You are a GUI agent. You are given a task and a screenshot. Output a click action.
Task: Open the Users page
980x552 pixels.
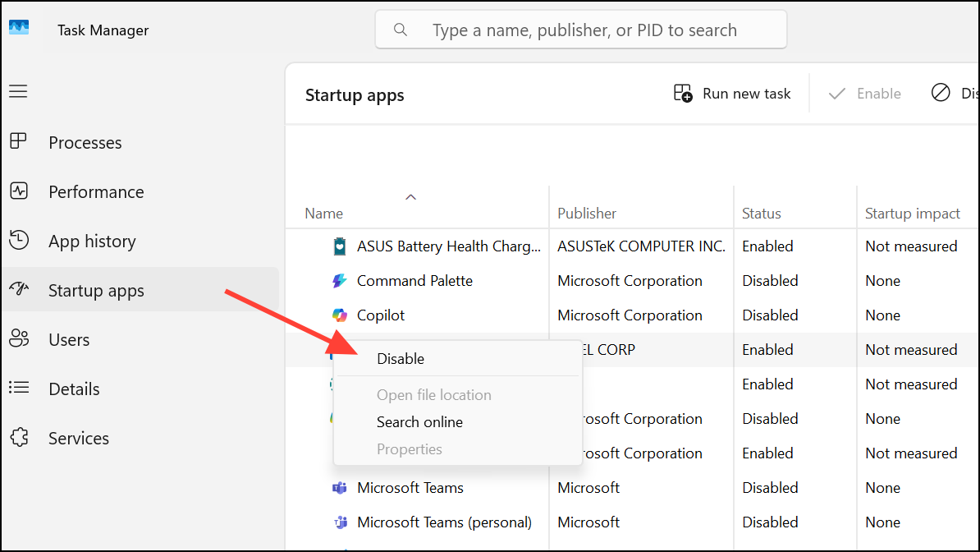pos(69,340)
